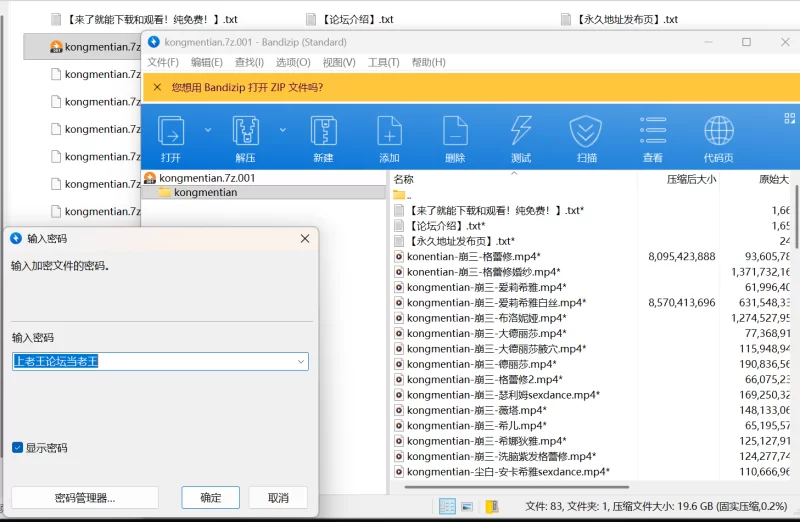The image size is (800, 522).
Task: Select kongmentian-崩三-薇塔.mp4* row
Action: click(x=477, y=410)
